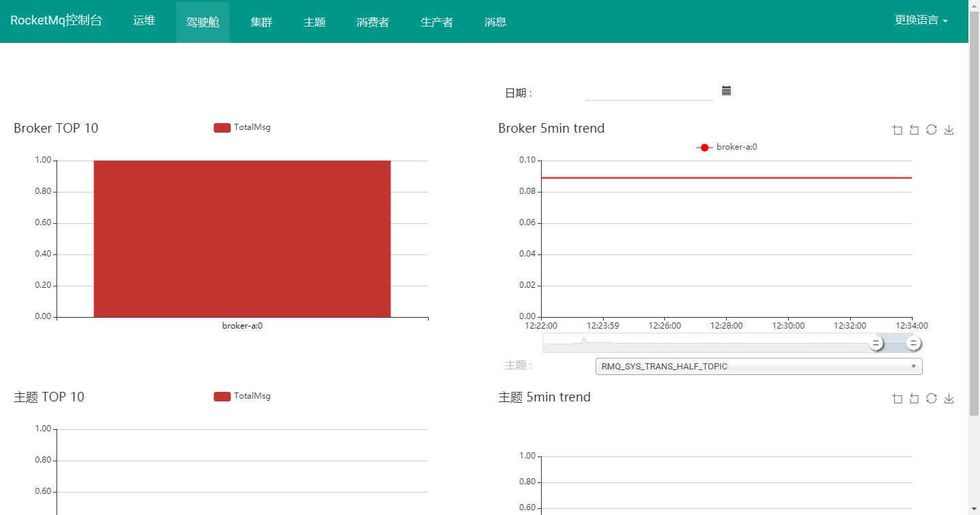Click the scroll down arrow of the page scrollbar
Screen dimensions: 980x515
click(974, 509)
